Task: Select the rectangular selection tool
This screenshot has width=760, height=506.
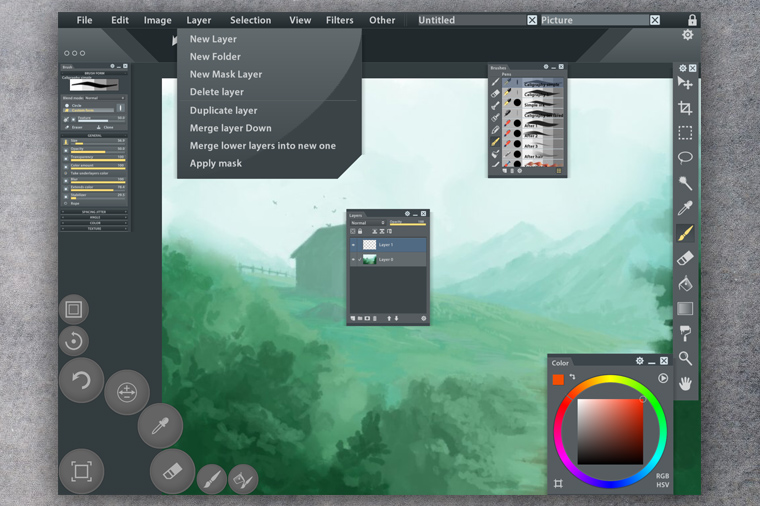Action: (685, 133)
